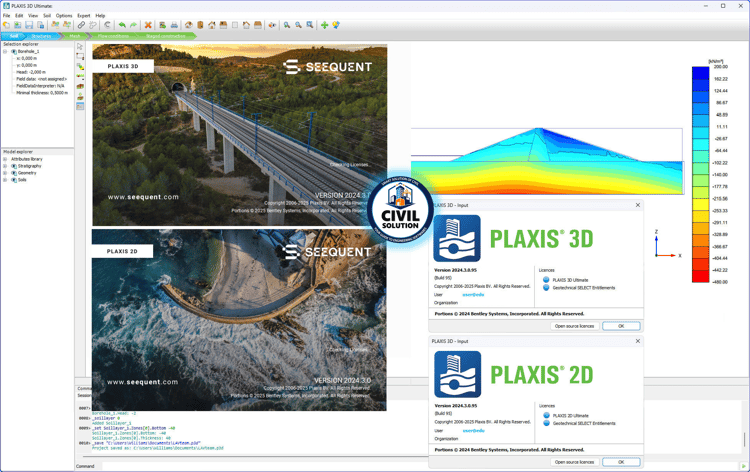Open the View menu
The image size is (750, 472).
pyautogui.click(x=33, y=15)
